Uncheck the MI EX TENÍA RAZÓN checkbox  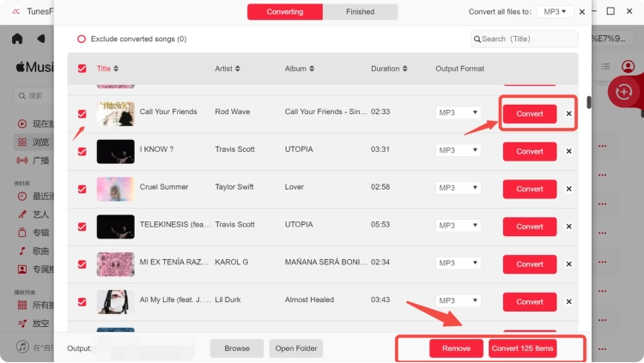click(x=82, y=264)
